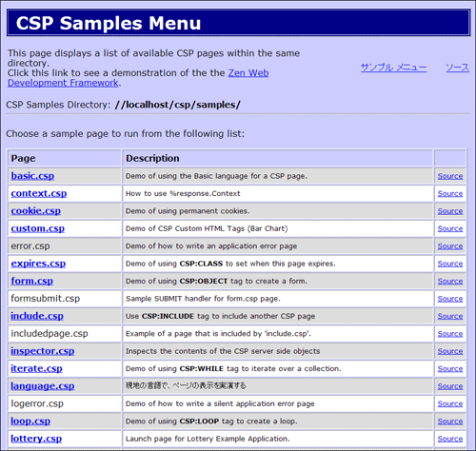
Task: Click 'How to use %response.Context' description
Action: click(183, 193)
